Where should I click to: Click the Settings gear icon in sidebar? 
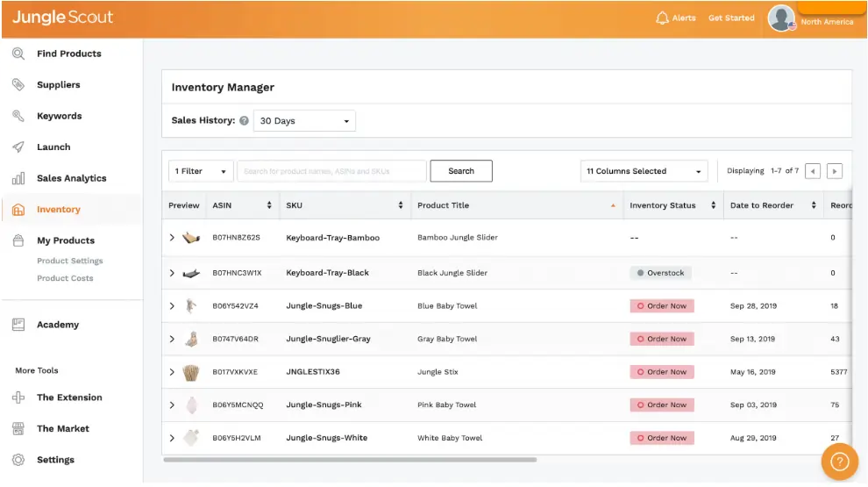pos(18,460)
